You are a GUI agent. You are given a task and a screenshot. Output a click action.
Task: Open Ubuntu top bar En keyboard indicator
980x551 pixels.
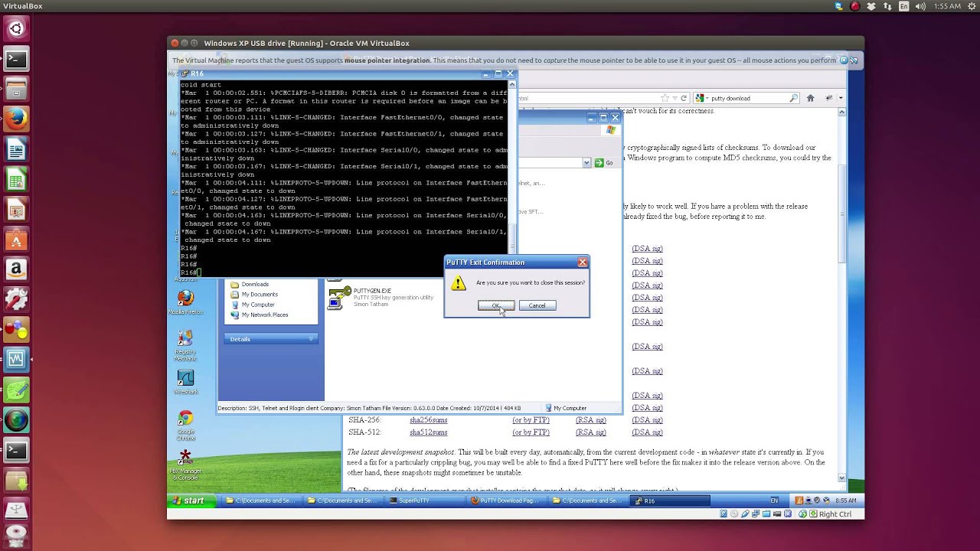(904, 6)
